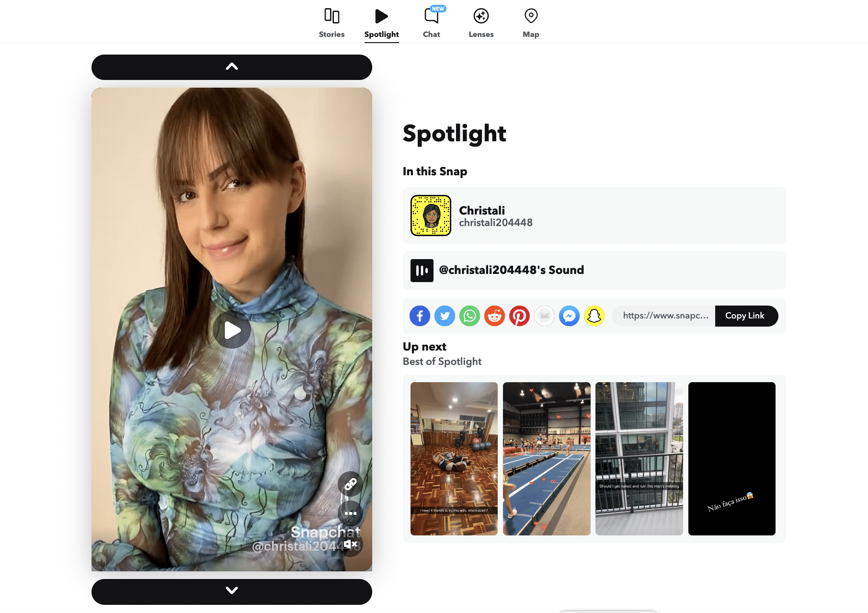Open Christali's Snapcode avatar
The height and width of the screenshot is (613, 868).
pos(431,216)
